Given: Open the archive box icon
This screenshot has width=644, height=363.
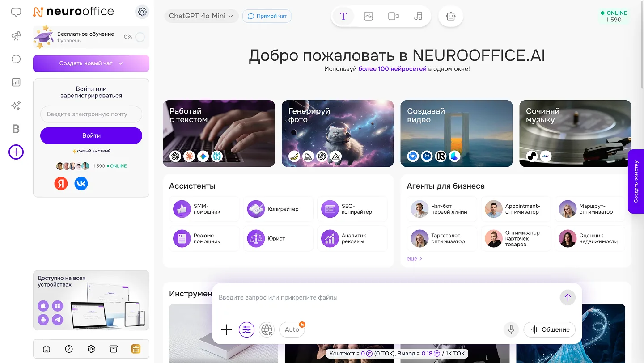Looking at the screenshot, I should click(x=114, y=349).
